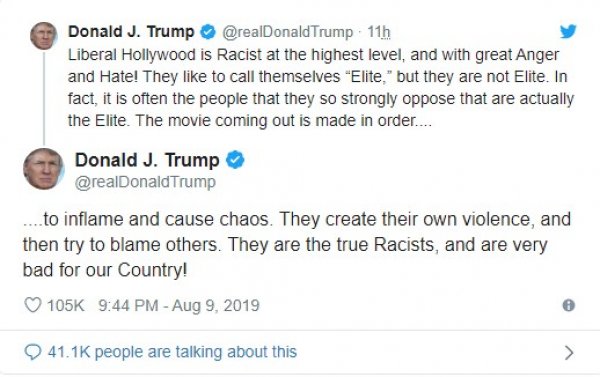Click verified badge in the upper tweet
This screenshot has width=600, height=377.
pyautogui.click(x=208, y=32)
